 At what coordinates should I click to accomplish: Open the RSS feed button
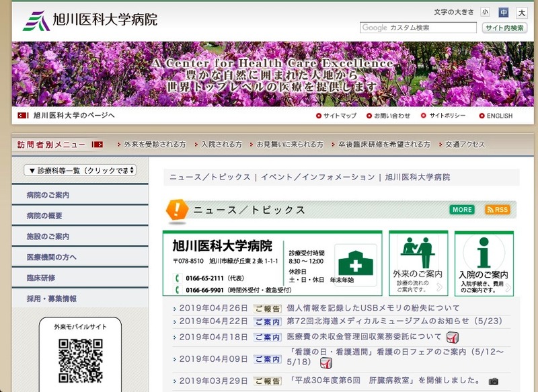coord(497,210)
